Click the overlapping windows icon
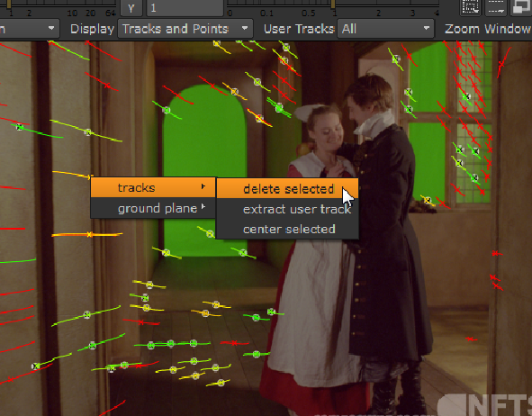 (521, 7)
